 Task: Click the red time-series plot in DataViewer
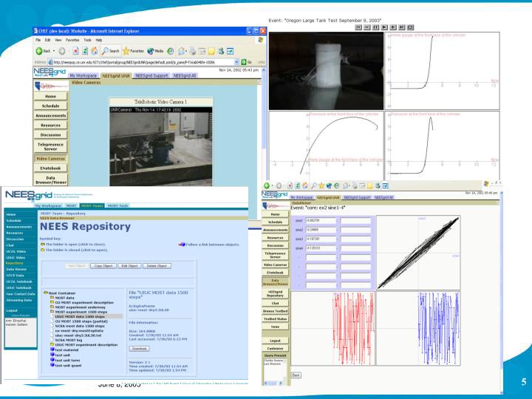(333, 328)
